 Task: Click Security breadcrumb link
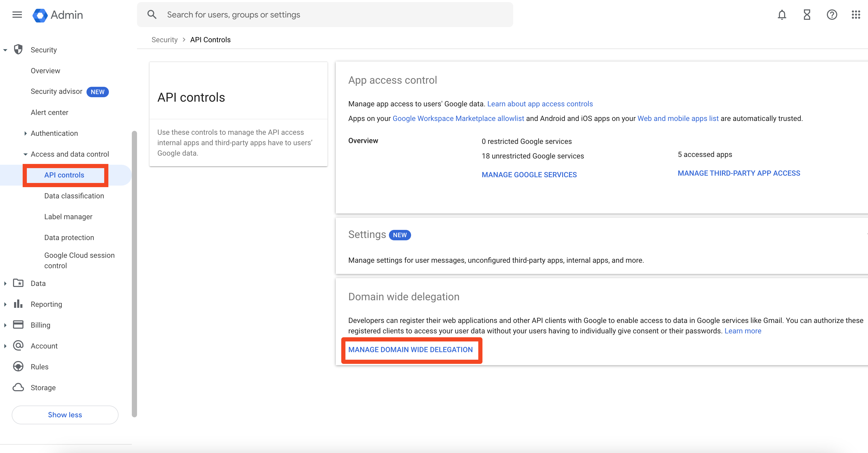[x=164, y=40]
